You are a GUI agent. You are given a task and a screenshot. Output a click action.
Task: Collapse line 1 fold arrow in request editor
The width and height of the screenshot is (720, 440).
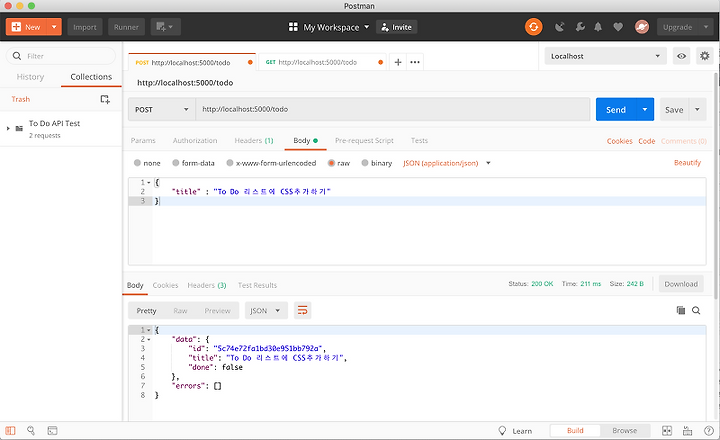coord(149,182)
